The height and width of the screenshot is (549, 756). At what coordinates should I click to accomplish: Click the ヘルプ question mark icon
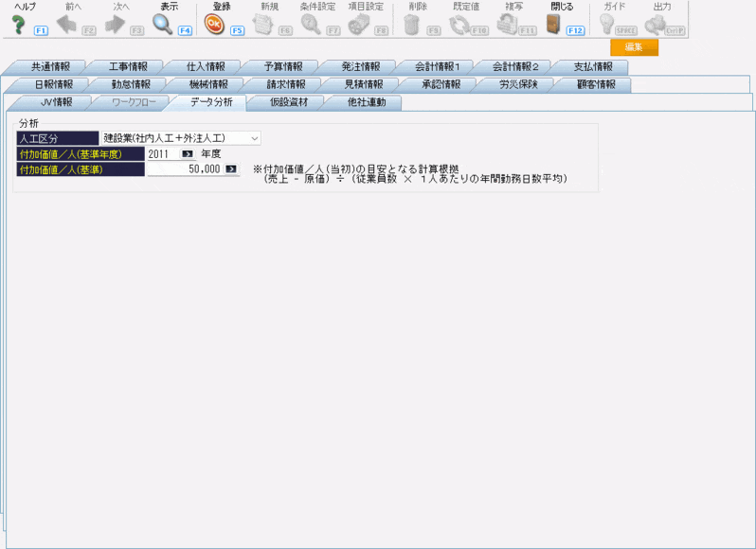coord(18,25)
